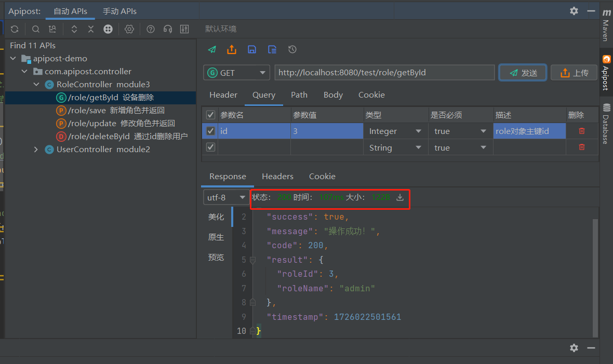Open the bottom panel gear icon

coord(574,347)
